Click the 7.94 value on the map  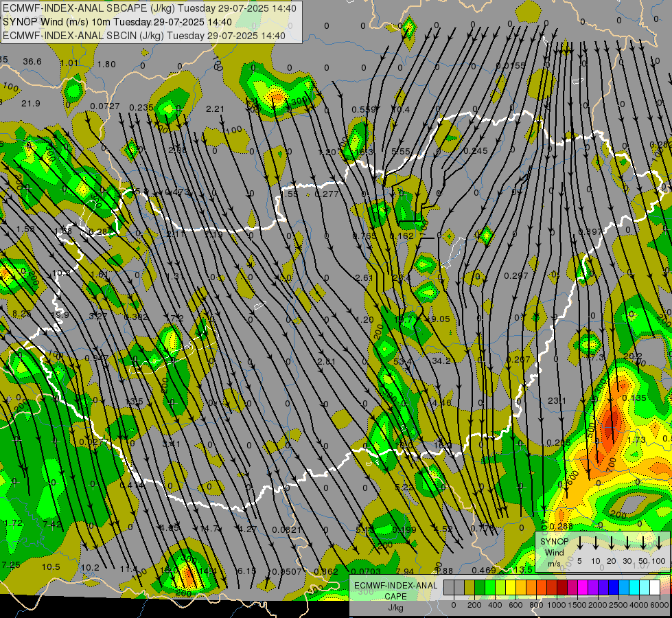pyautogui.click(x=405, y=571)
